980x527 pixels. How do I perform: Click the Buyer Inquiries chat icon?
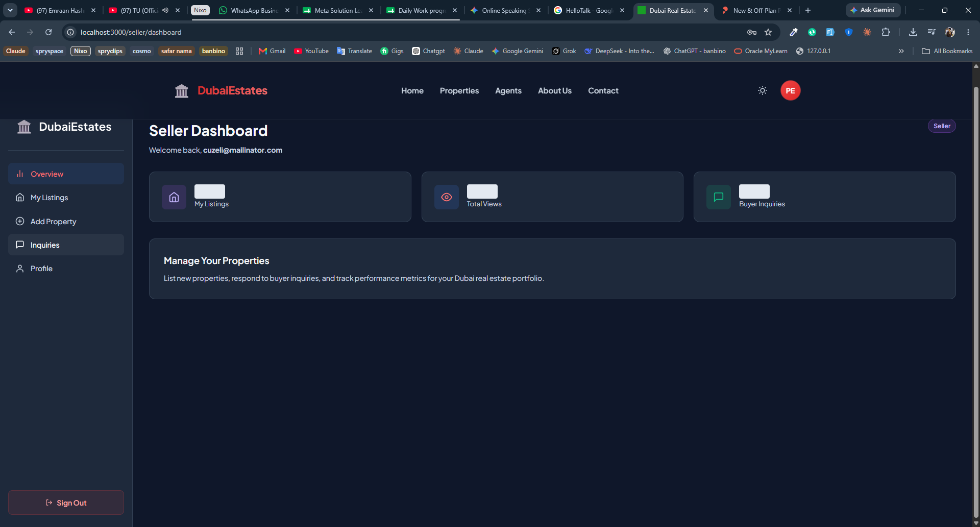pos(719,197)
